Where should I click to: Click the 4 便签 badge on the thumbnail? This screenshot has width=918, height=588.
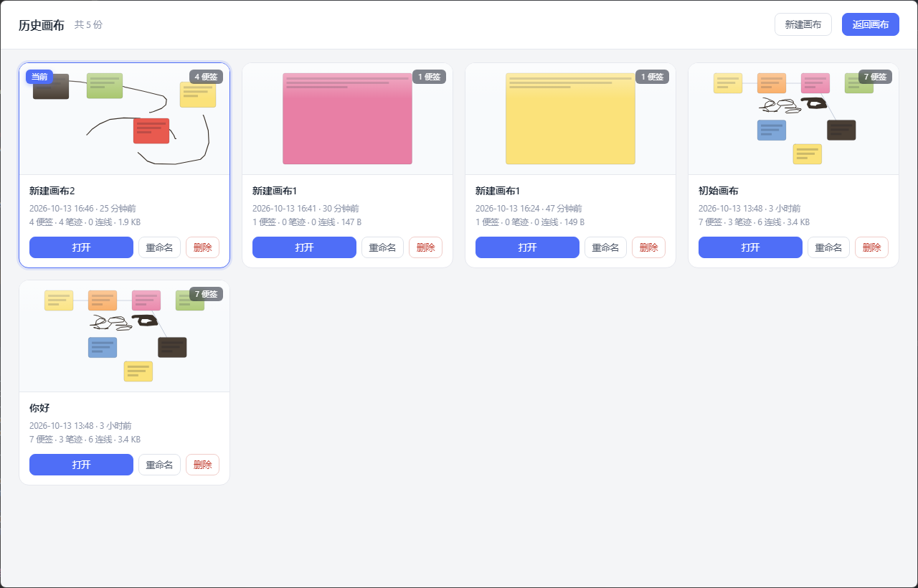pyautogui.click(x=206, y=77)
